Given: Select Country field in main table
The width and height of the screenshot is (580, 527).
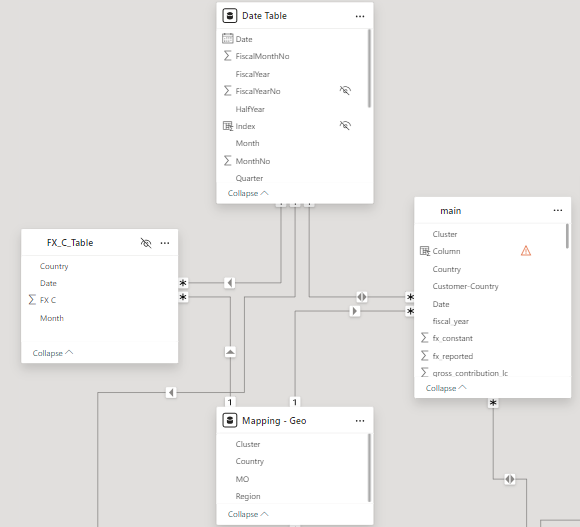Looking at the screenshot, I should click(447, 269).
